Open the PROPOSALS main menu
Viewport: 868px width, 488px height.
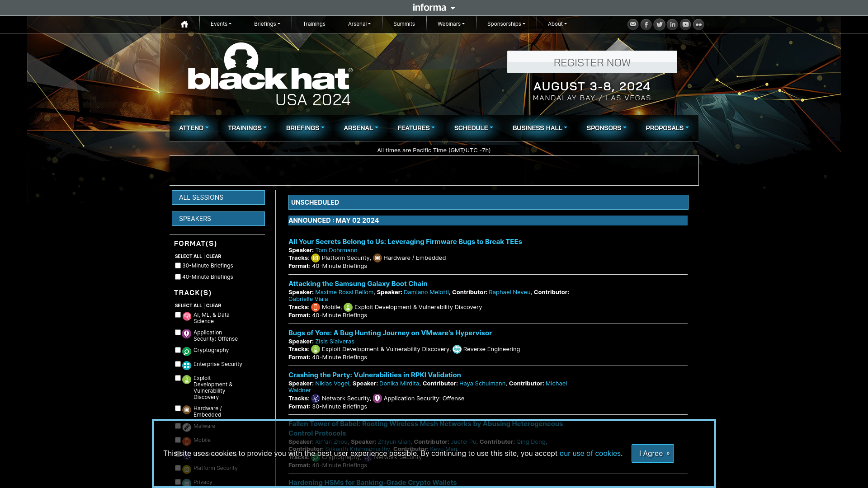point(667,128)
